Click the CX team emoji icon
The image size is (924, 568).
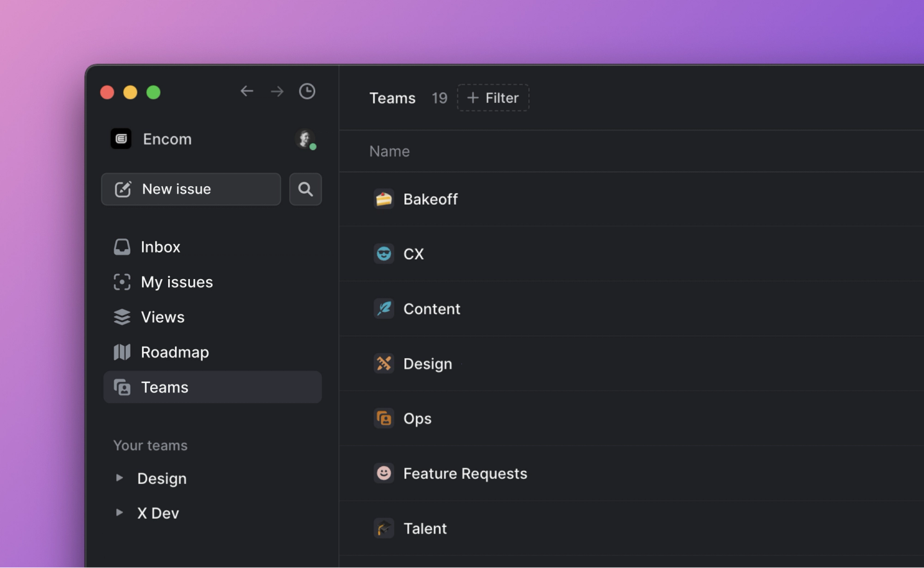tap(384, 254)
